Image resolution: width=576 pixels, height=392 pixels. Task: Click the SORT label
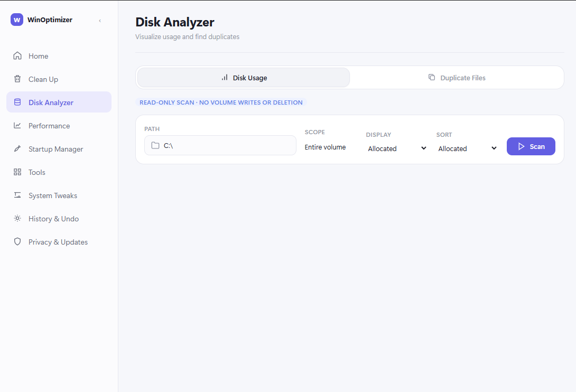pyautogui.click(x=444, y=135)
